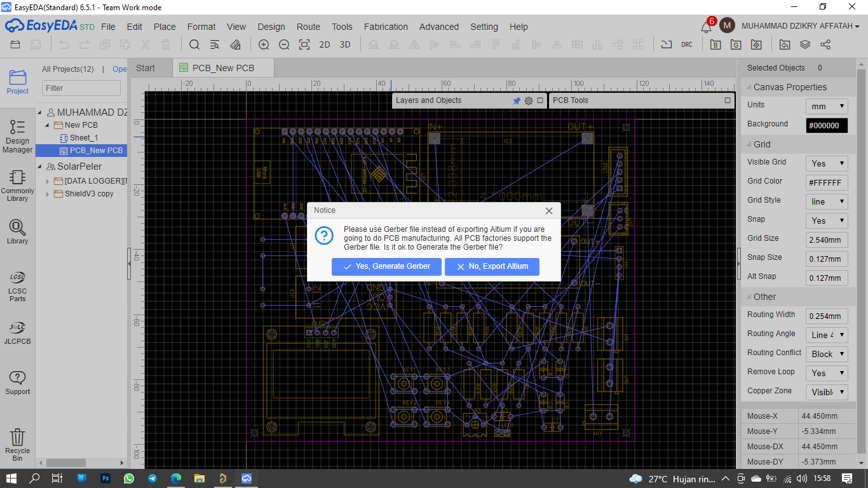Open the Library sidebar icon

[x=18, y=231]
